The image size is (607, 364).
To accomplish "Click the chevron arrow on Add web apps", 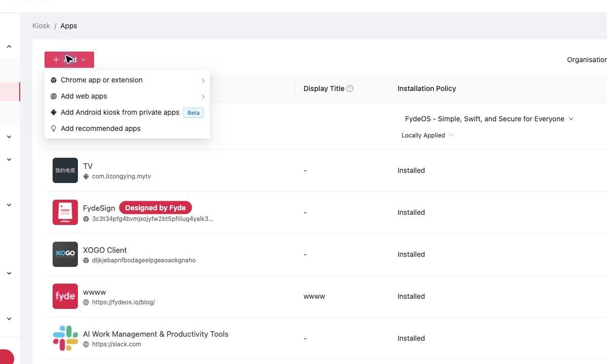I will (x=203, y=97).
